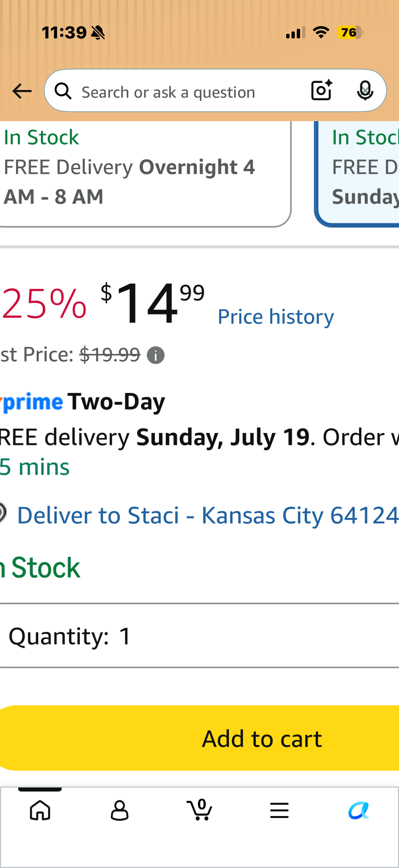Open the account profile tab icon
The width and height of the screenshot is (399, 868).
point(119,810)
